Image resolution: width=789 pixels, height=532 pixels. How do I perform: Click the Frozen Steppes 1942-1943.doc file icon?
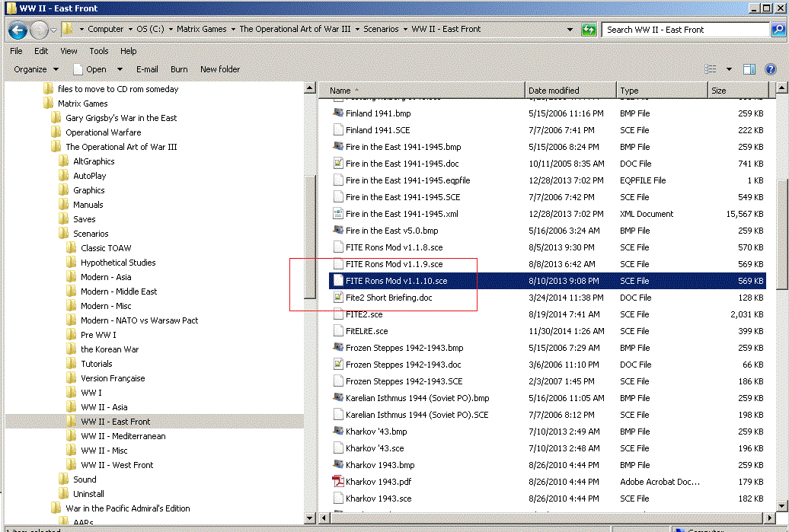[x=338, y=365]
